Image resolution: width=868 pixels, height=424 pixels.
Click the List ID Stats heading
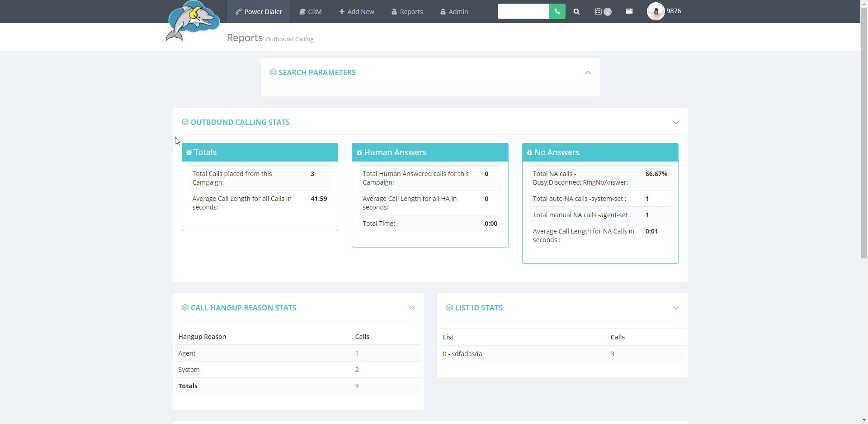479,308
